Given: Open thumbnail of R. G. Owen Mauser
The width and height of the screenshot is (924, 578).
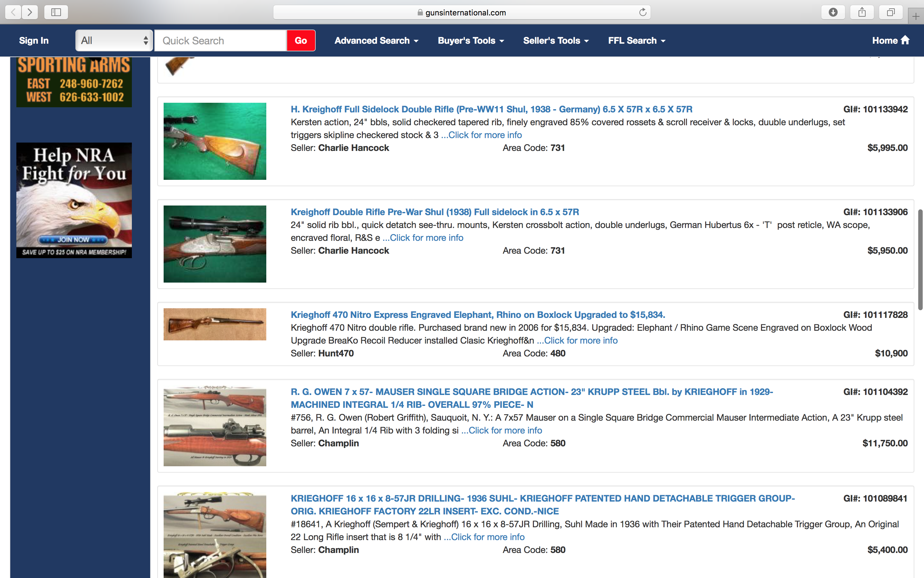Looking at the screenshot, I should click(x=215, y=426).
